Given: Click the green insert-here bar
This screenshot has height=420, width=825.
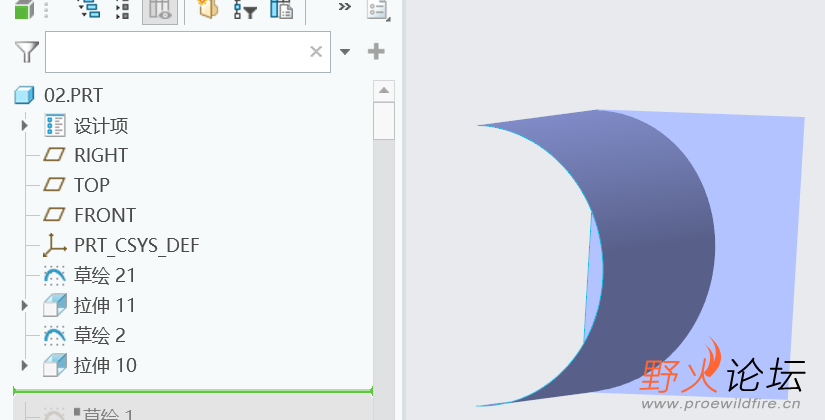Looking at the screenshot, I should (x=193, y=391).
